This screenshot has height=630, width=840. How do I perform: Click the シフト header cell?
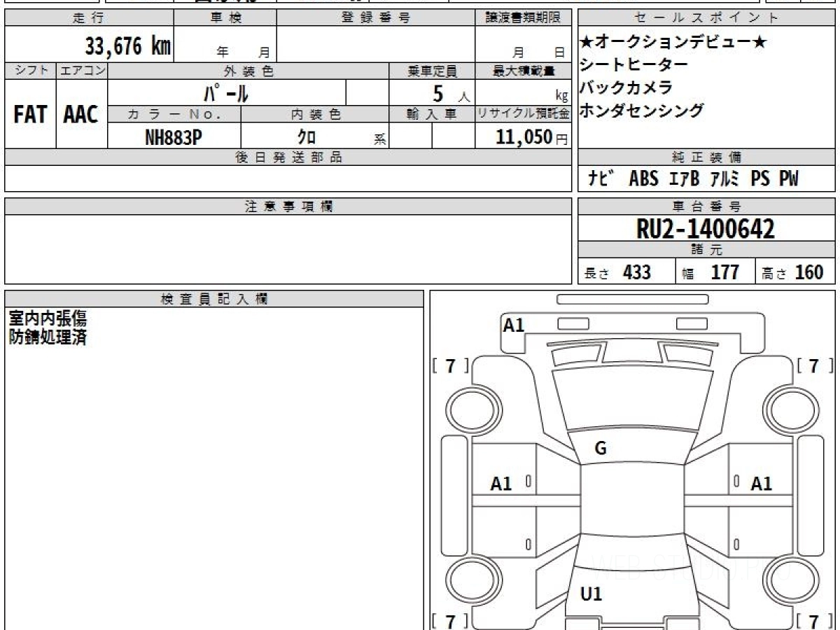coord(30,71)
